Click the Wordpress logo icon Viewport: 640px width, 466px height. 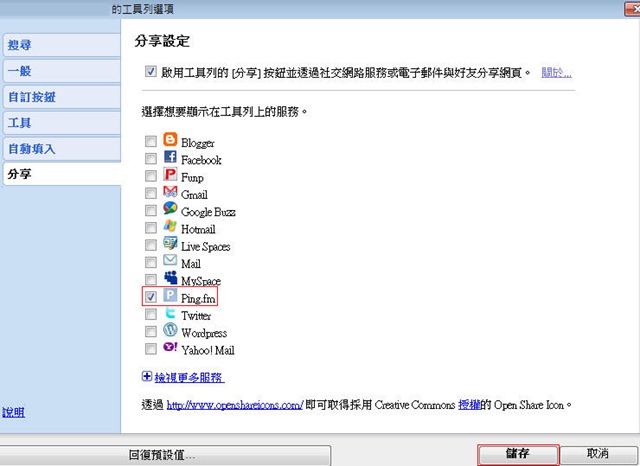170,330
